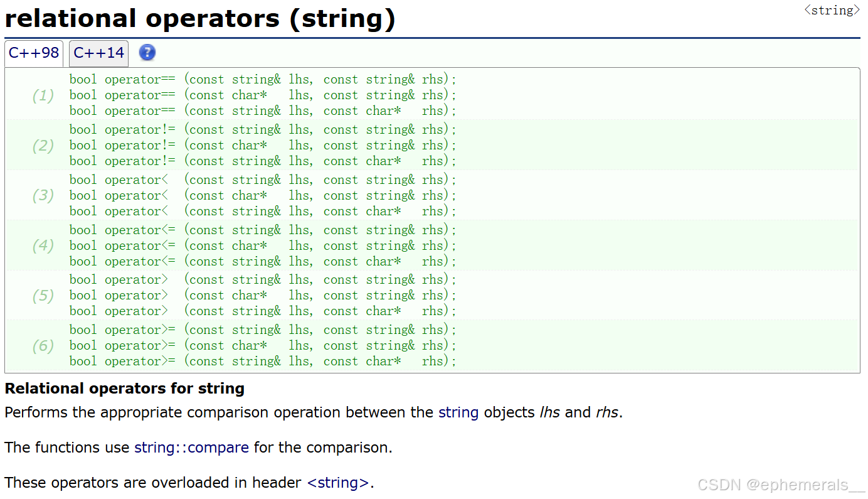Click the 'relational operators (string)' page title

(x=200, y=19)
